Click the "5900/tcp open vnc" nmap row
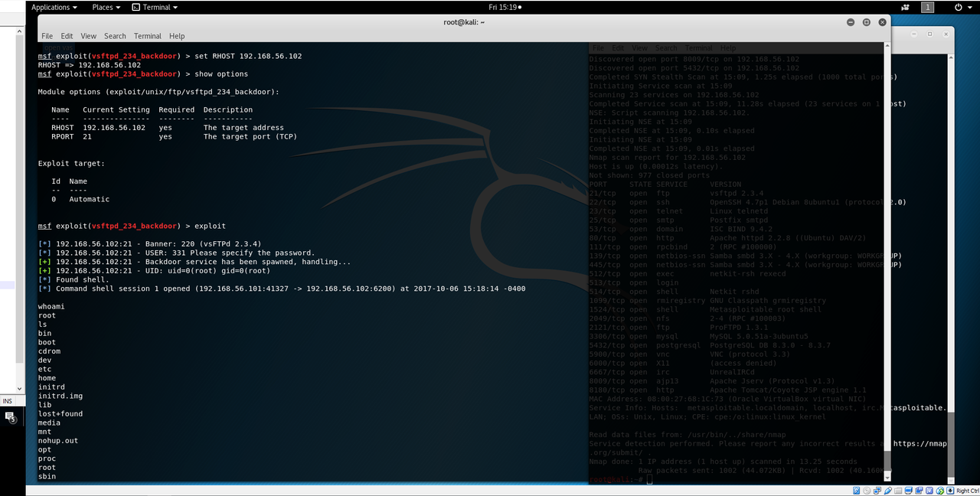This screenshot has width=980, height=496. (689, 354)
